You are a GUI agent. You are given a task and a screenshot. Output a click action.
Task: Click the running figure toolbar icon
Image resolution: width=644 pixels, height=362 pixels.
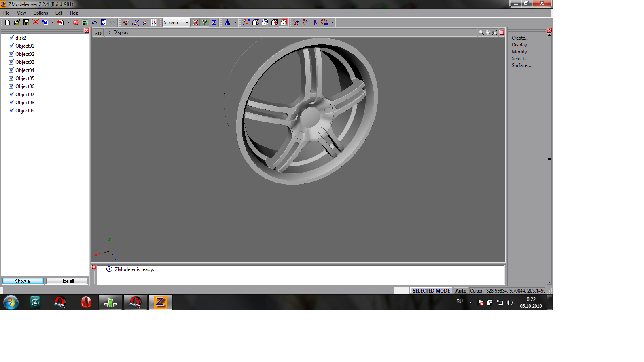point(315,23)
